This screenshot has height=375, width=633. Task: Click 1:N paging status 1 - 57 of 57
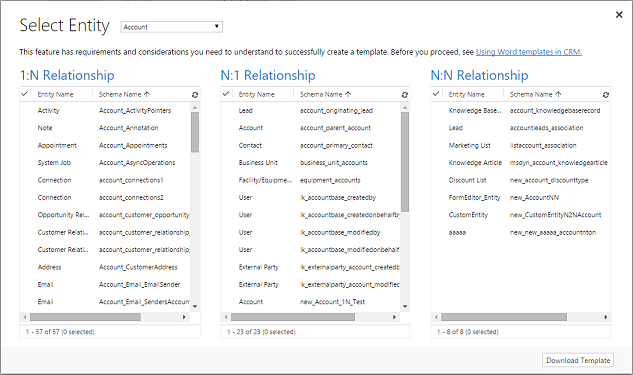(x=60, y=332)
